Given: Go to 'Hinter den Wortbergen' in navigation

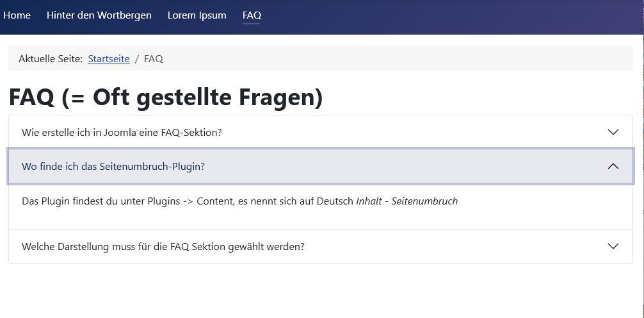Looking at the screenshot, I should pos(99,15).
